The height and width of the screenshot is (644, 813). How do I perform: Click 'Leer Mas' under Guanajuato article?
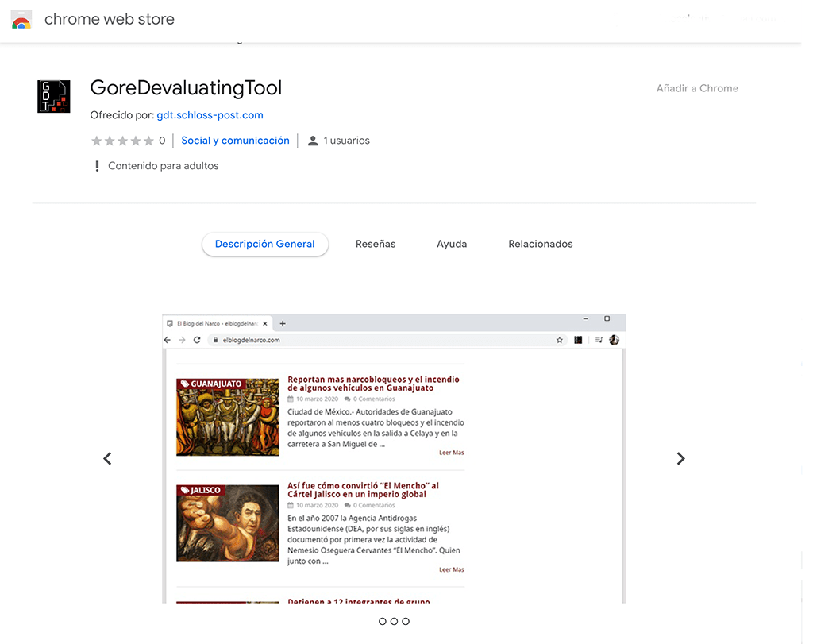click(452, 453)
